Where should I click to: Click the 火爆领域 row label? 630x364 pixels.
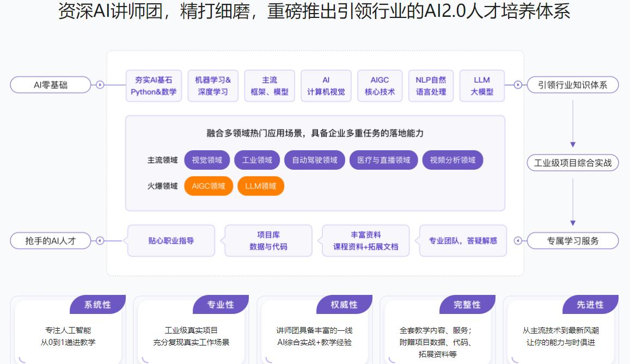162,186
